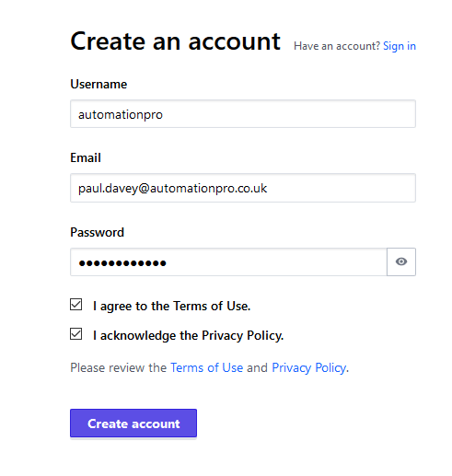Click the "Have an account?" text
Image resolution: width=452 pixels, height=476 pixels.
[x=337, y=46]
